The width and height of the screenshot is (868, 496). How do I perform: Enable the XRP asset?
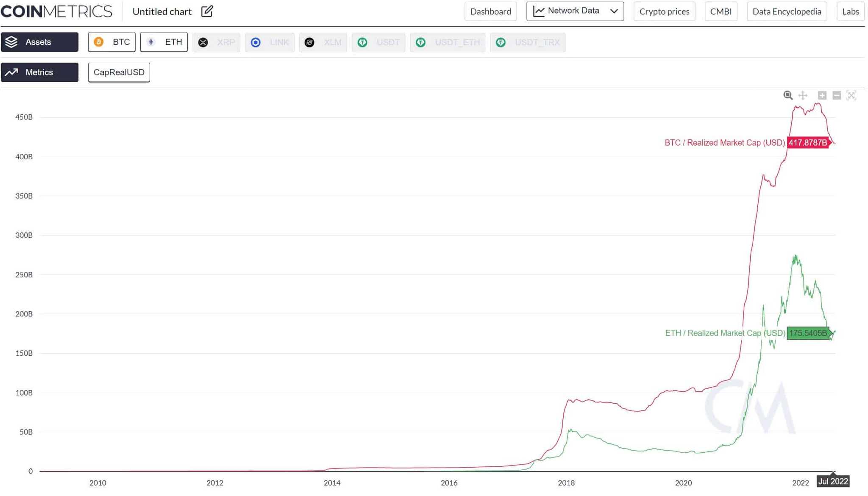[x=216, y=42]
